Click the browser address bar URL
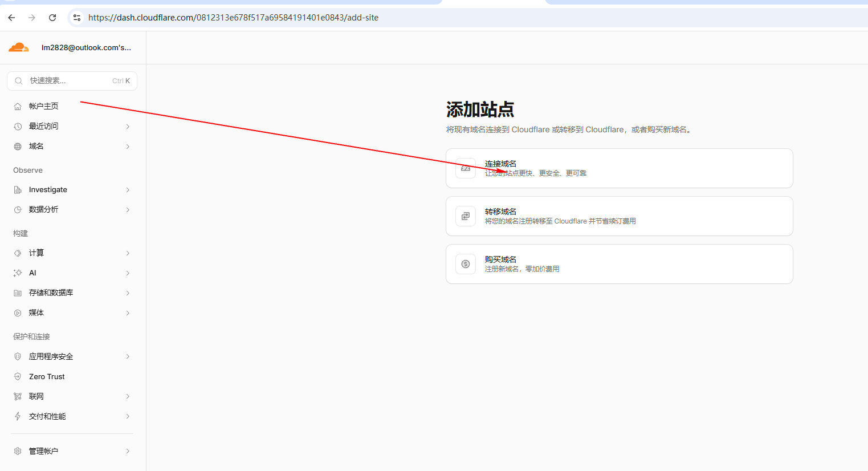868x471 pixels. (x=233, y=18)
